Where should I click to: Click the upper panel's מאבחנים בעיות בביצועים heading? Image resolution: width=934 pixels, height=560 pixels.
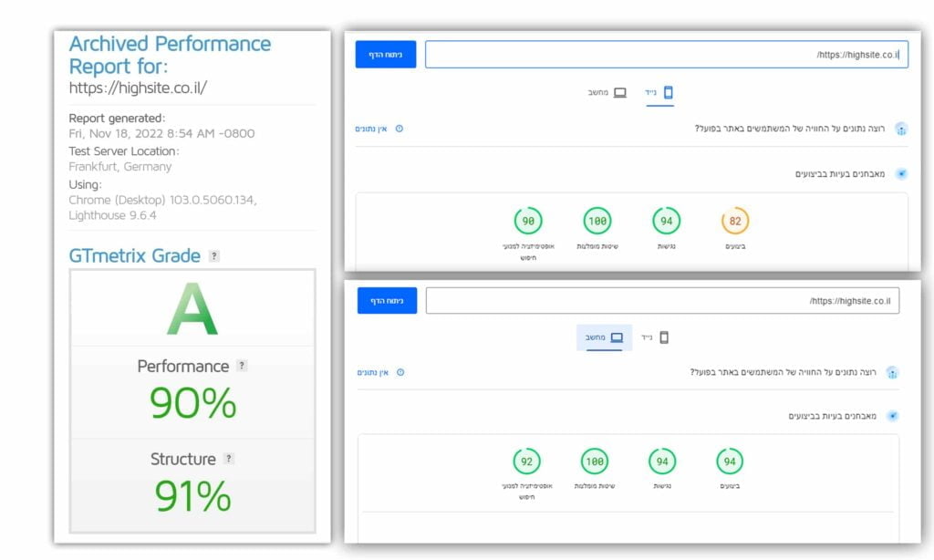[840, 174]
